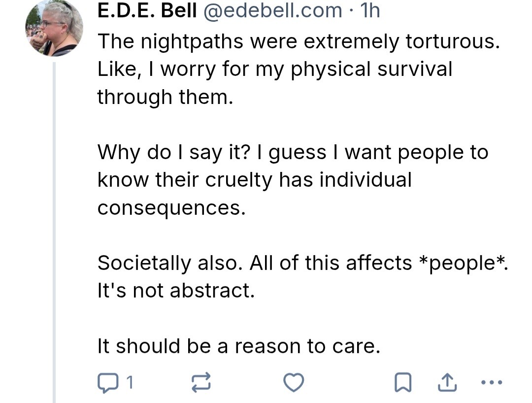Click the line 'It should be a reason to care.'
Image resolution: width=532 pixels, height=403 pixels.
click(x=239, y=346)
